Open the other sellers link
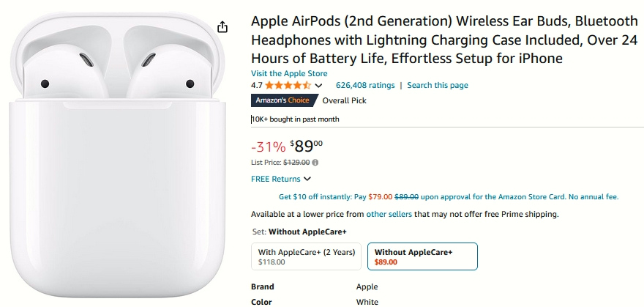Screen dimensions: 644x307 (x=389, y=215)
